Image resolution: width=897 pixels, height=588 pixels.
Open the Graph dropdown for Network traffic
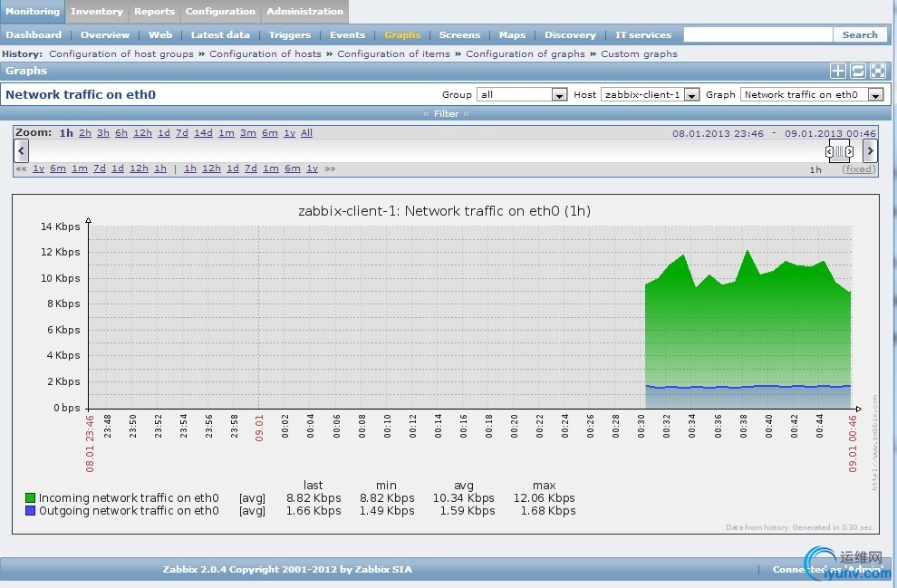click(x=812, y=94)
